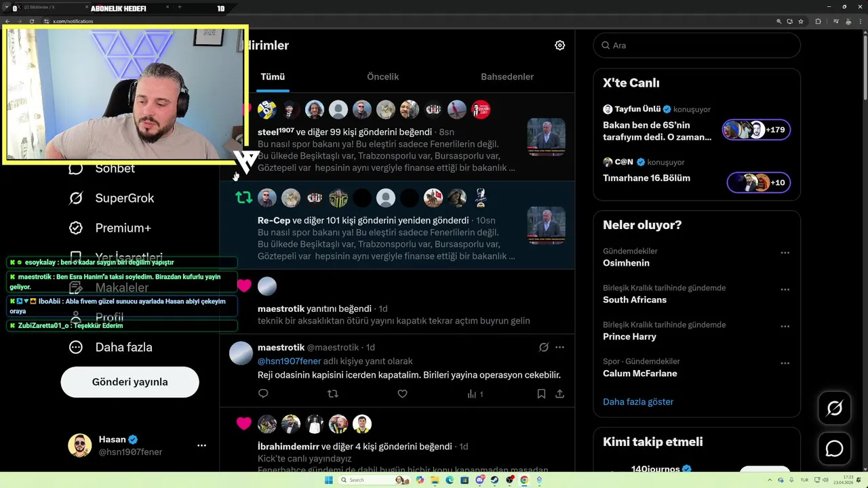The image size is (868, 488).
Task: Bookmark maestrotik's post
Action: pyautogui.click(x=541, y=394)
